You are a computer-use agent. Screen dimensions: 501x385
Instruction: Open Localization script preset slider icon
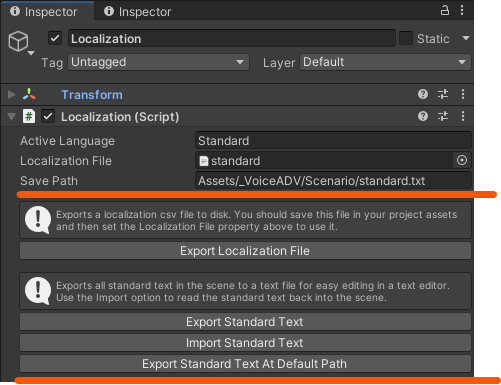(x=443, y=116)
